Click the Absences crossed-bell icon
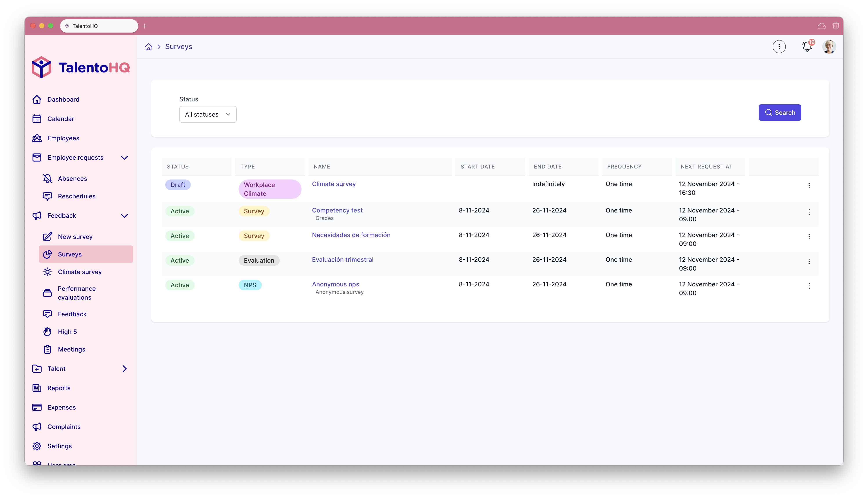 click(47, 179)
